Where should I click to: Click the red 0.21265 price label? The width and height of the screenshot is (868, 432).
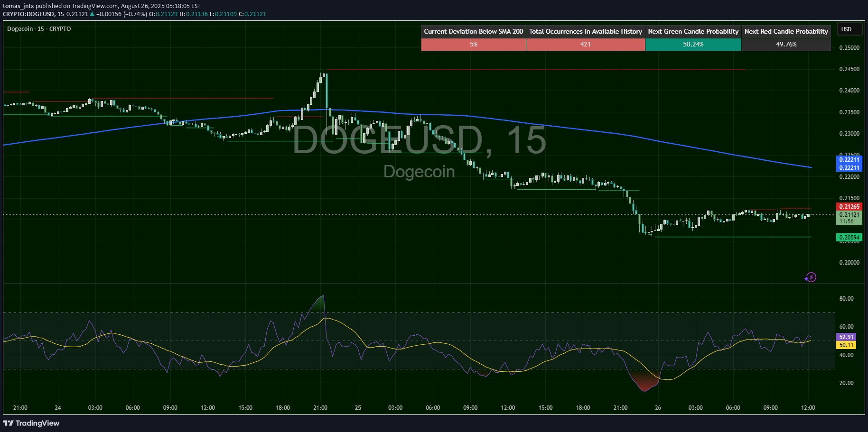[x=849, y=207]
